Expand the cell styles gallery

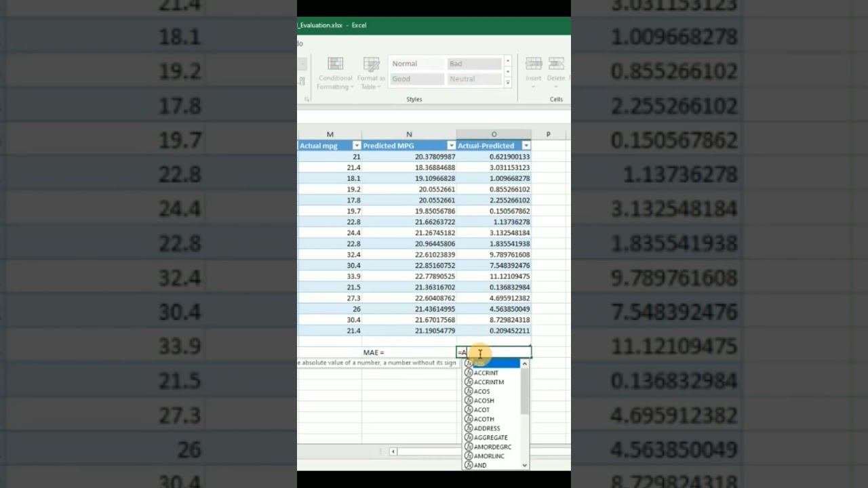tap(507, 82)
